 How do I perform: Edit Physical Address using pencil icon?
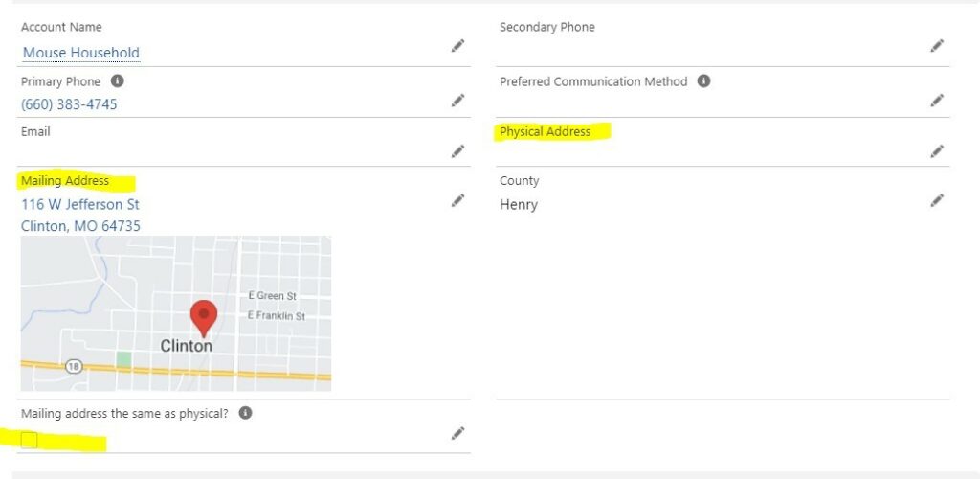pos(937,150)
